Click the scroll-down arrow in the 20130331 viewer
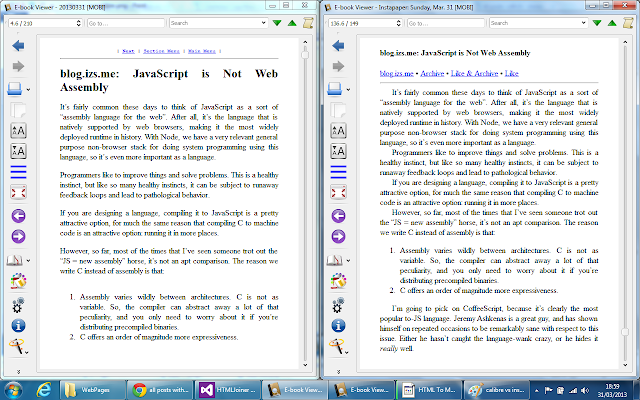This screenshot has height=400, width=640. point(305,365)
